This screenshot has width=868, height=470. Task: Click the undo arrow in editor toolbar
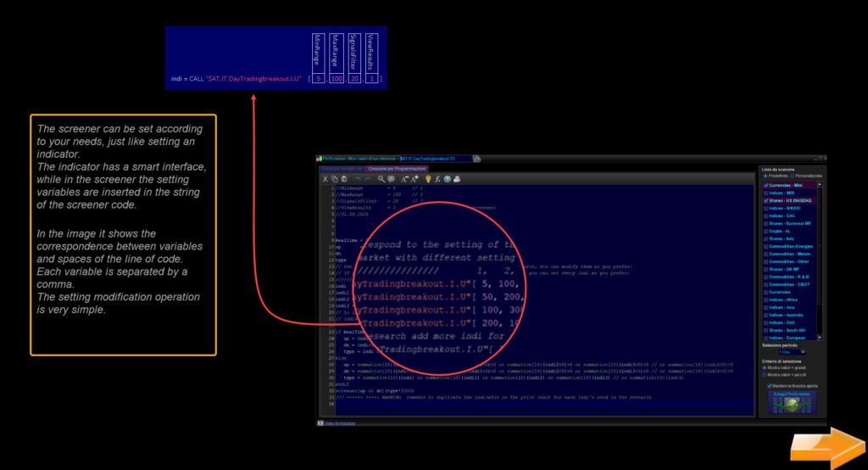(358, 179)
